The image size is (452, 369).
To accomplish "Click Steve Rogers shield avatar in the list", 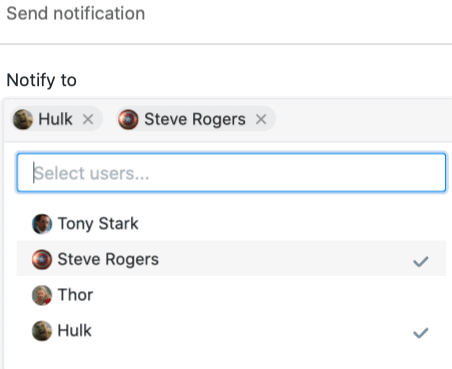I will pyautogui.click(x=42, y=259).
